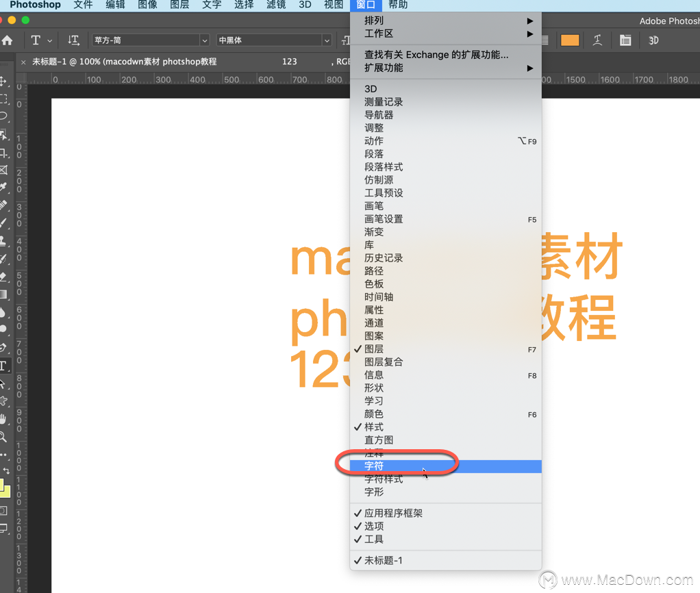Open the Photoshop application menu
This screenshot has width=700, height=593.
35,5
